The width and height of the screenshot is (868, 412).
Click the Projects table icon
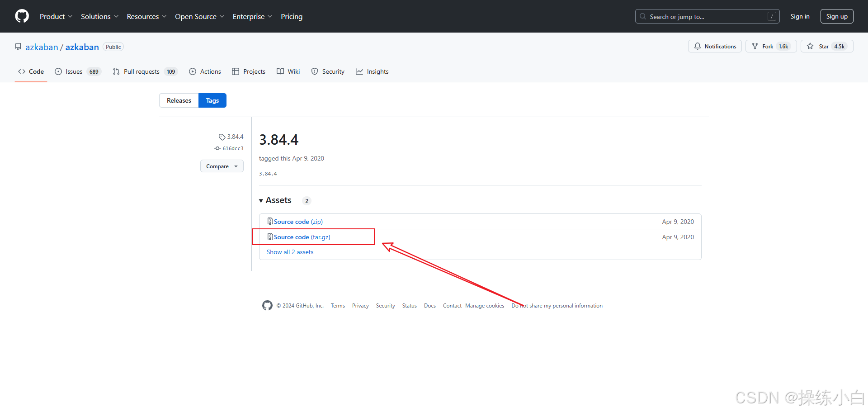[236, 71]
